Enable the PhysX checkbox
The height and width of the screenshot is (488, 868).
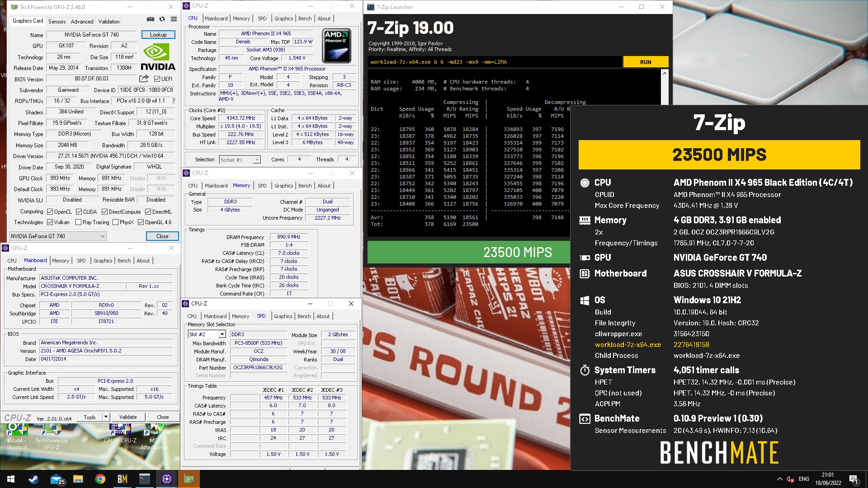point(116,222)
